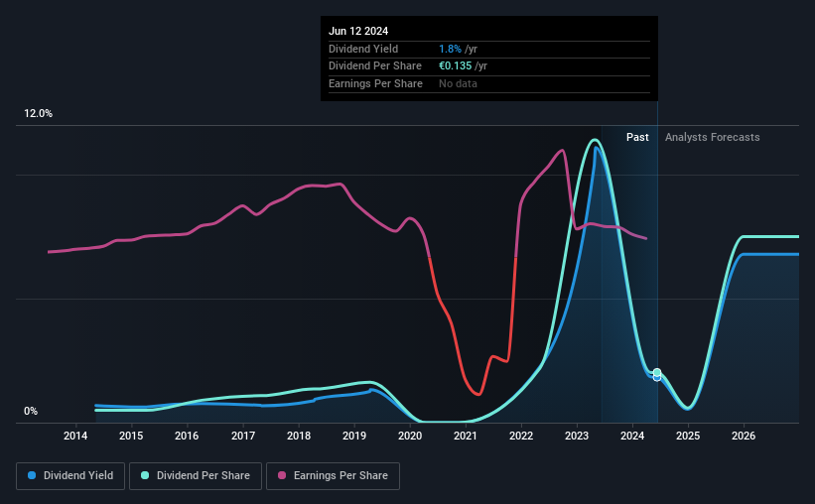Image resolution: width=815 pixels, height=504 pixels.
Task: Click the €0.135 Dividend Per Share tooltip value
Action: pyautogui.click(x=456, y=66)
